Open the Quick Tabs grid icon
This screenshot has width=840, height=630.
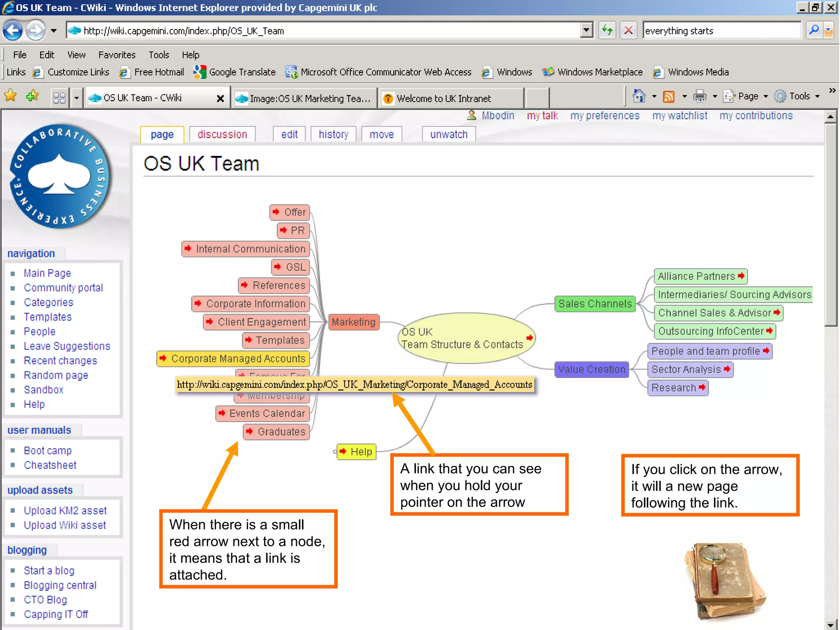59,98
